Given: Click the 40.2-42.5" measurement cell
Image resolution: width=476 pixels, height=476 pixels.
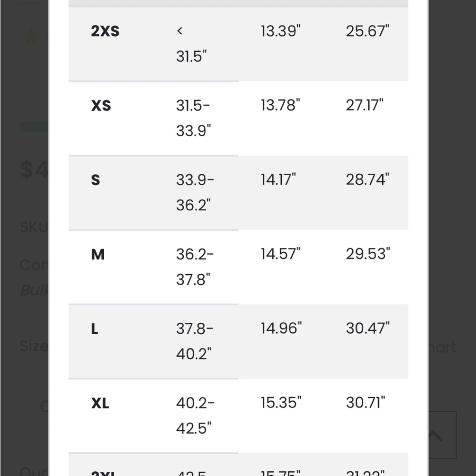Looking at the screenshot, I should 195,415.
